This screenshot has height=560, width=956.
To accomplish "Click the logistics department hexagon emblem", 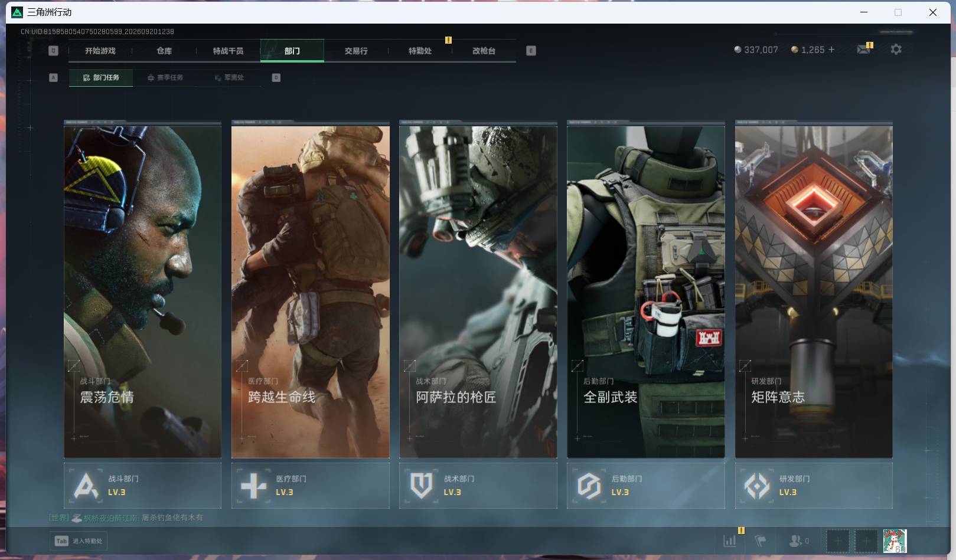I will click(x=589, y=486).
